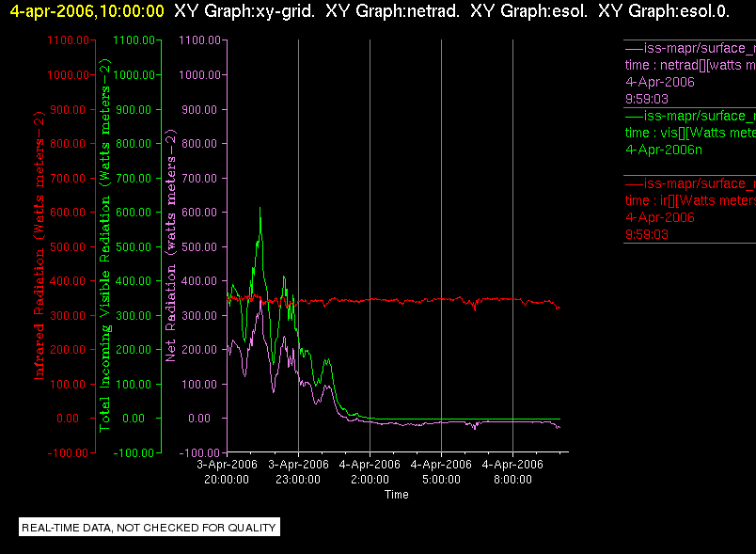This screenshot has width=756, height=554.
Task: Click the green visible radiation peak
Action: [x=260, y=208]
